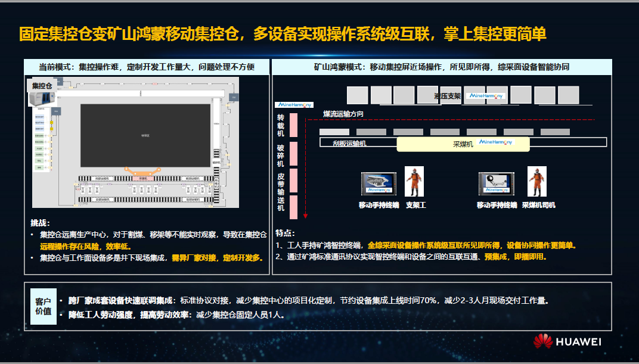Image resolution: width=639 pixels, height=364 pixels.
Task: Select the 刮板运输机 label
Action: pos(349,144)
